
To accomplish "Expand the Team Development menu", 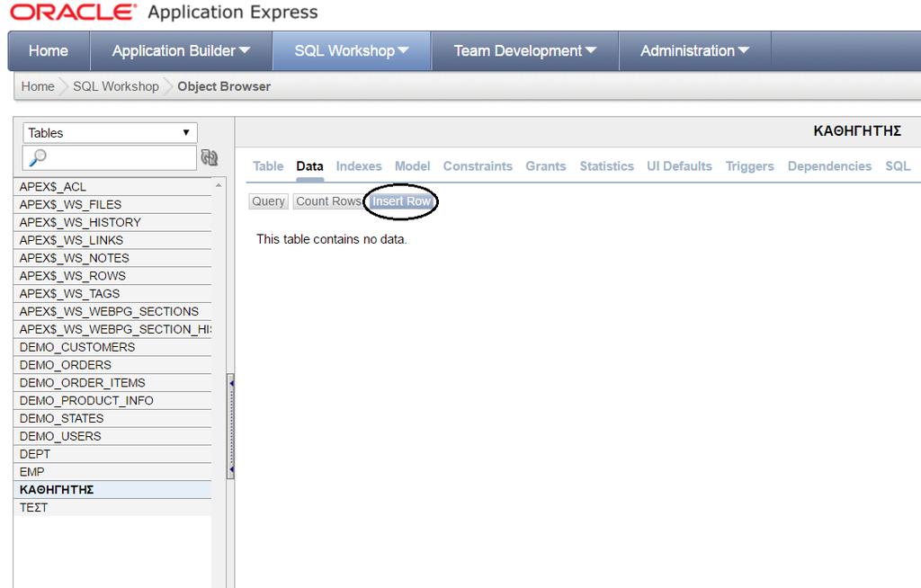I will 524,51.
